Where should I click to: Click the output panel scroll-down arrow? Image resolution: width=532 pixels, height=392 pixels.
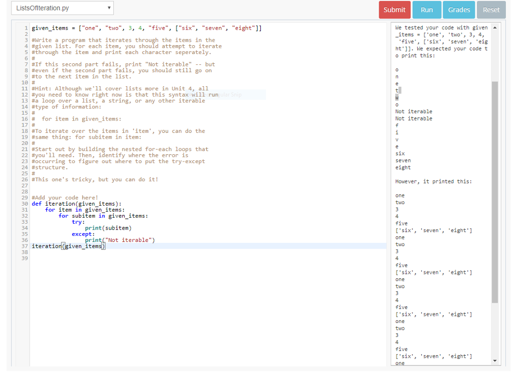tap(495, 361)
